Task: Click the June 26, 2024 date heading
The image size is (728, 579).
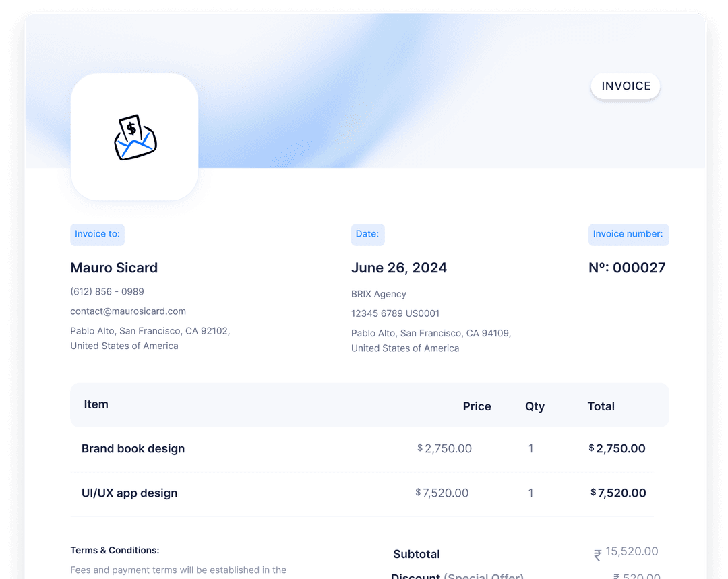Action: (398, 268)
